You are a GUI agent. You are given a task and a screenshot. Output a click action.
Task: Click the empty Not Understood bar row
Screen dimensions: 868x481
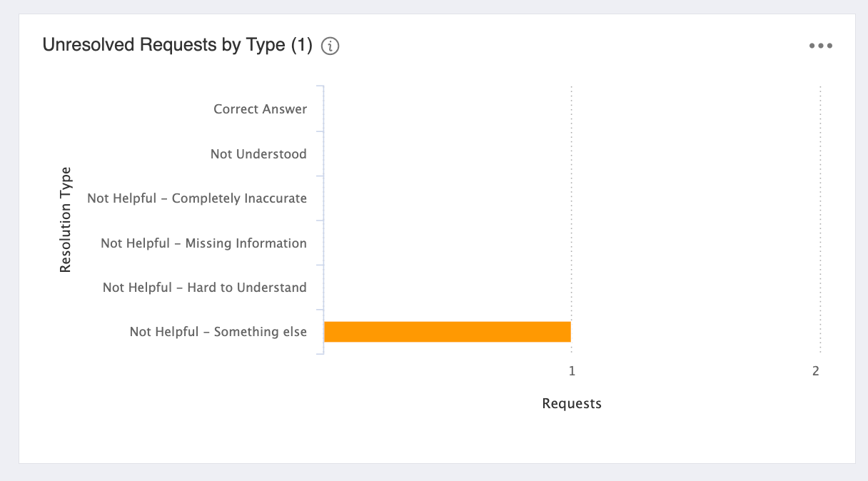572,154
